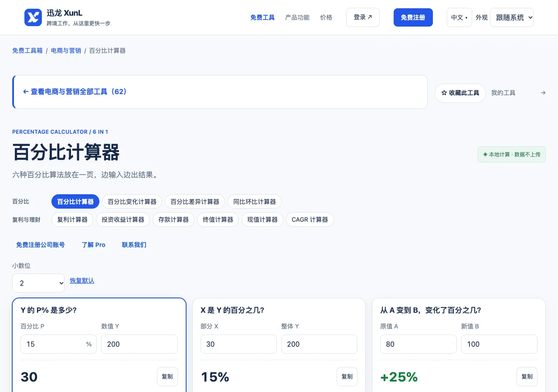Switch to 同比环比计算器

point(255,202)
